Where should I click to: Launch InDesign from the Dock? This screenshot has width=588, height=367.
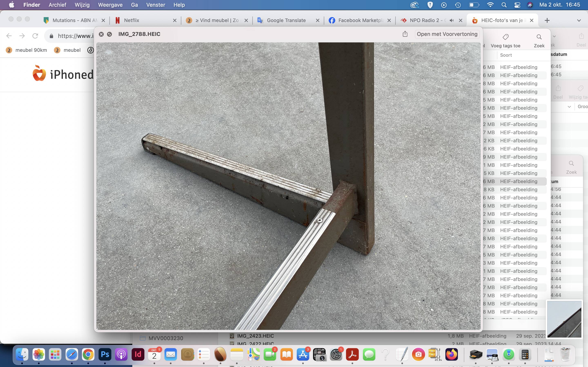pos(138,355)
